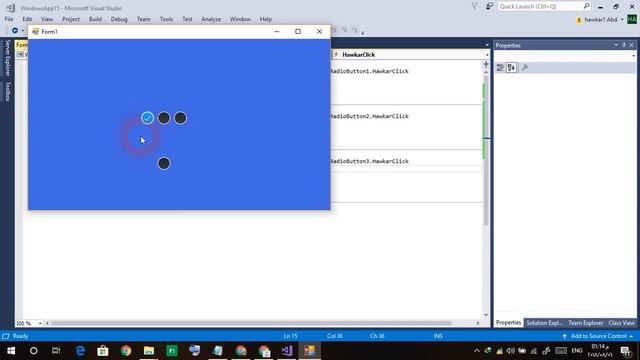Open the HawkarClick member dropdown
The image size is (640, 360).
click(487, 55)
